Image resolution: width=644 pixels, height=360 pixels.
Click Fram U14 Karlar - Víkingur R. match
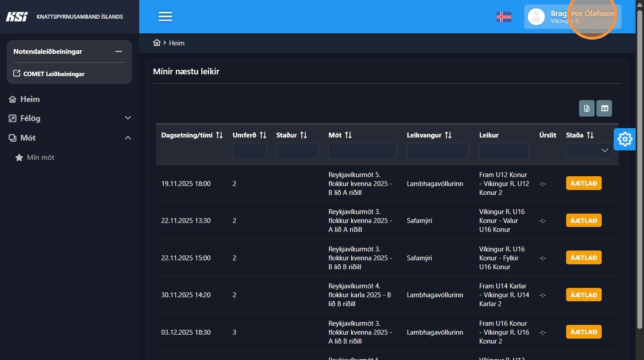coord(504,295)
